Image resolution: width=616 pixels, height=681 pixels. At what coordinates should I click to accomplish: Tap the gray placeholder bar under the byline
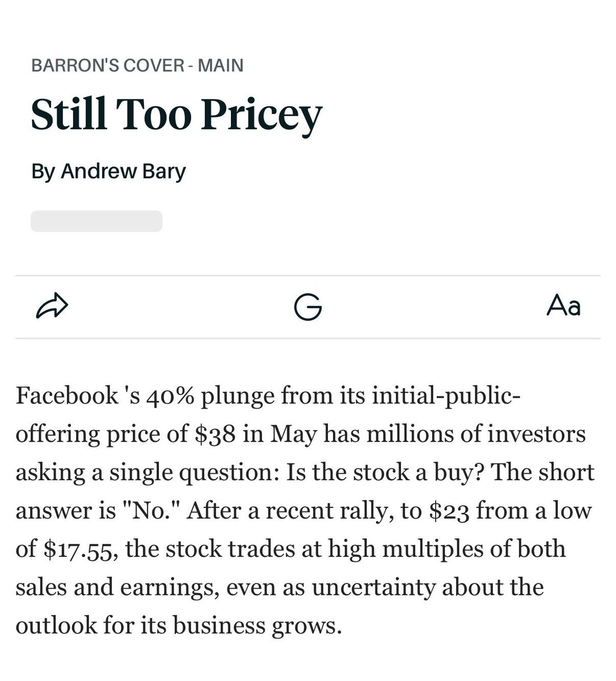tap(96, 221)
